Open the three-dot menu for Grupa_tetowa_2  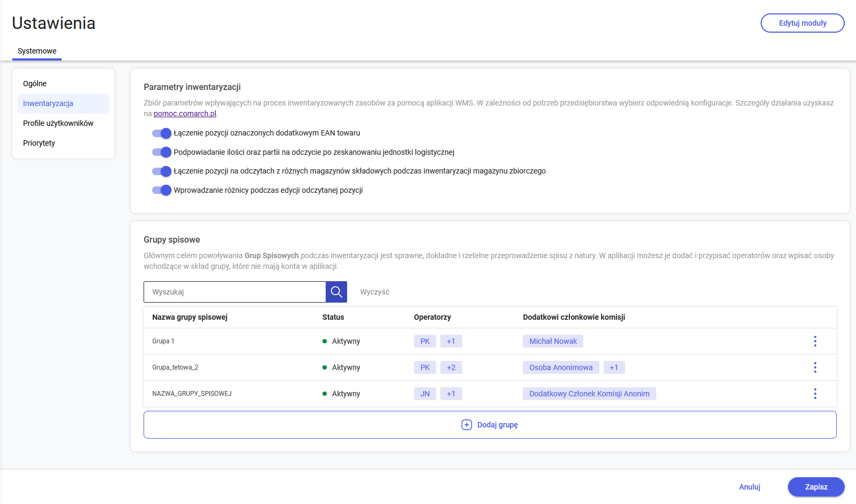point(815,367)
